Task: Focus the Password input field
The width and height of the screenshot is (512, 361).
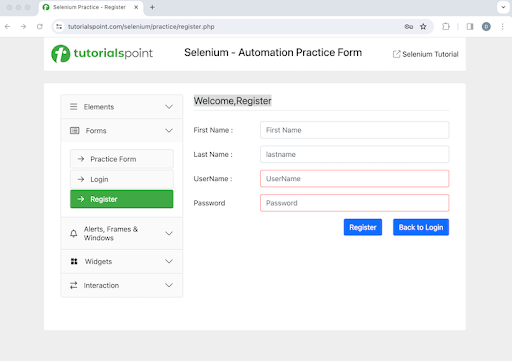Action: click(x=355, y=203)
